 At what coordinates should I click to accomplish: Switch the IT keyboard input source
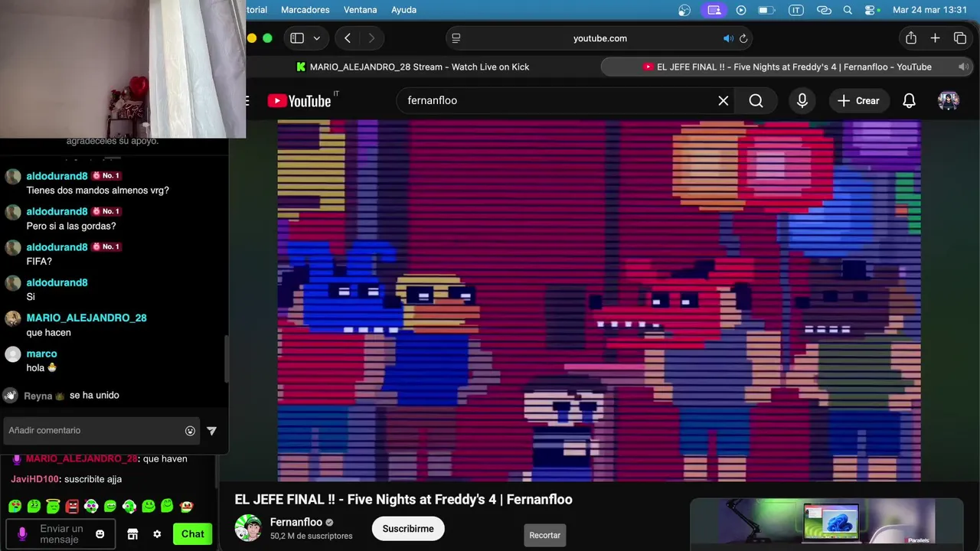click(x=796, y=10)
